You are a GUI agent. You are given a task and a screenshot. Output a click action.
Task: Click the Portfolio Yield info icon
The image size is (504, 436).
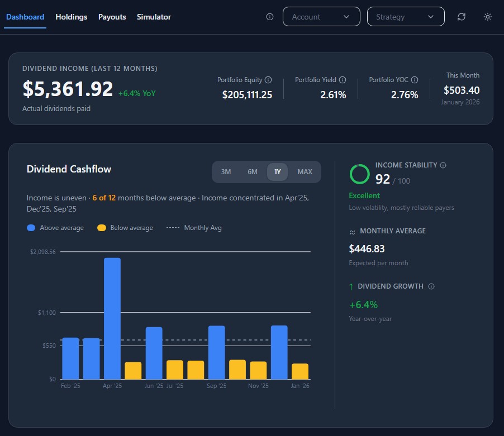pyautogui.click(x=343, y=80)
